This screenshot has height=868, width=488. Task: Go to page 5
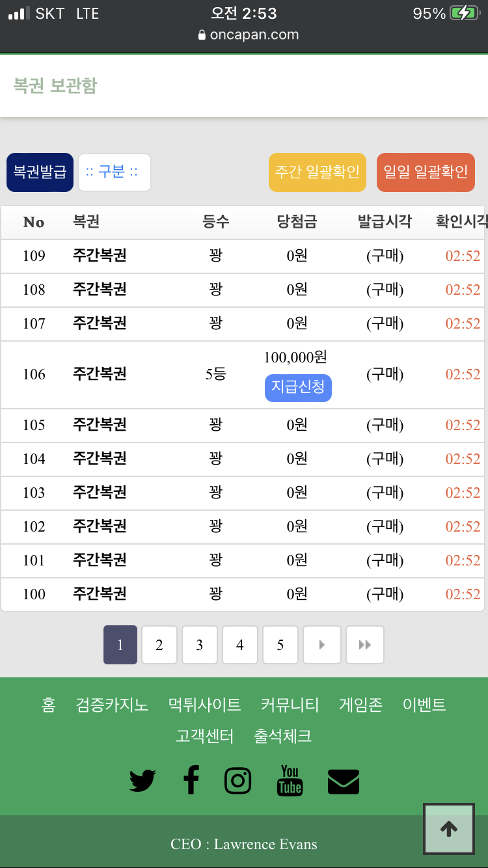pos(280,645)
